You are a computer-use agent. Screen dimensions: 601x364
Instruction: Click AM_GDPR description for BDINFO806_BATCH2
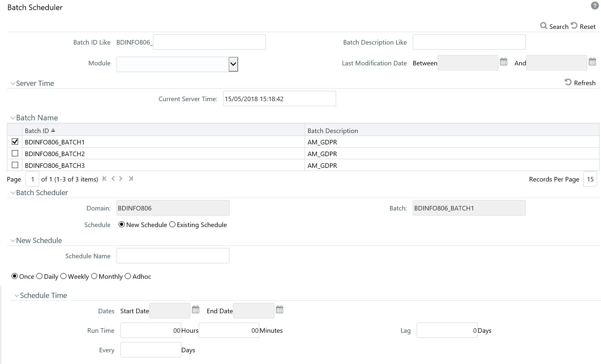322,154
